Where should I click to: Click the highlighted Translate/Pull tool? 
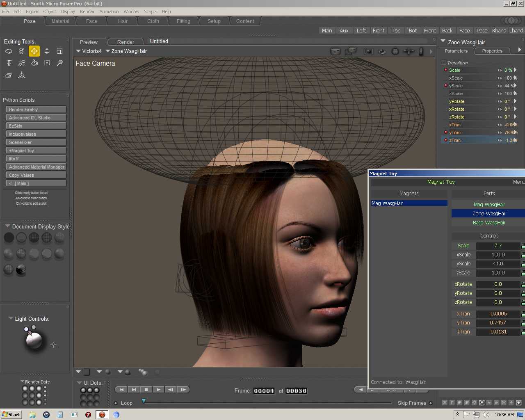tap(34, 51)
